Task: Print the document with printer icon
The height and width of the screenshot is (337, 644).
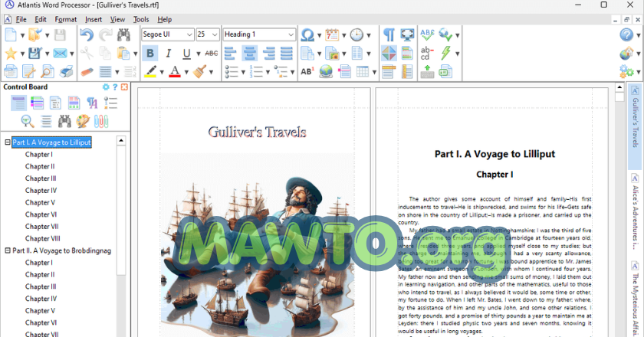Action: pyautogui.click(x=66, y=72)
